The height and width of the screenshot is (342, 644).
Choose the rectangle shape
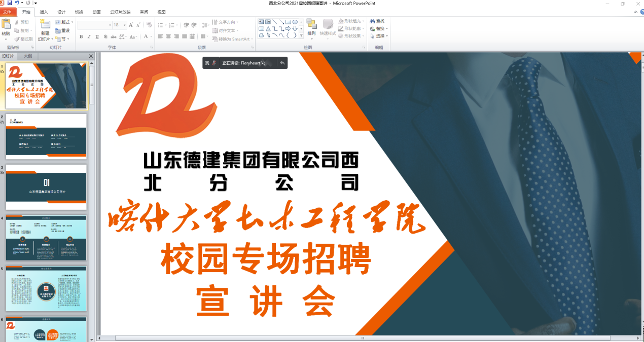coord(288,22)
